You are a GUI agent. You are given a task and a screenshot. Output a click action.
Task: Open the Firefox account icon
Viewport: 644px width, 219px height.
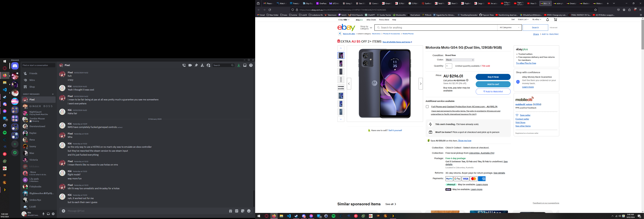pyautogui.click(x=624, y=10)
